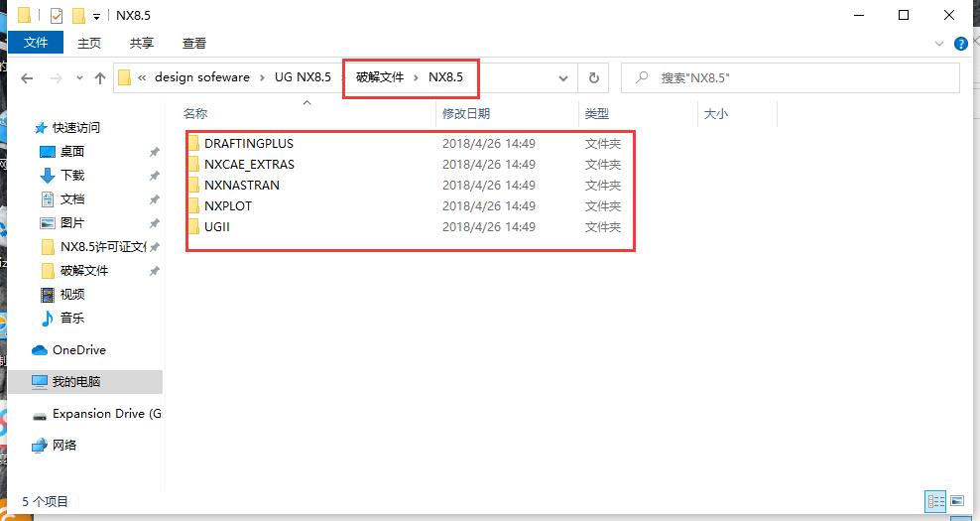Click the search NX8.5 input field
This screenshot has height=521, width=980.
click(790, 78)
